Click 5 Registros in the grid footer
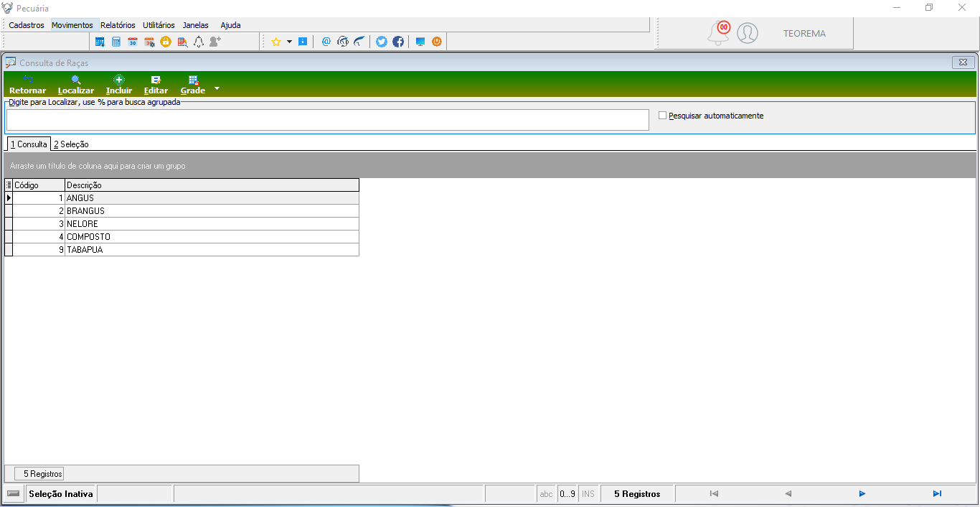 (39, 474)
